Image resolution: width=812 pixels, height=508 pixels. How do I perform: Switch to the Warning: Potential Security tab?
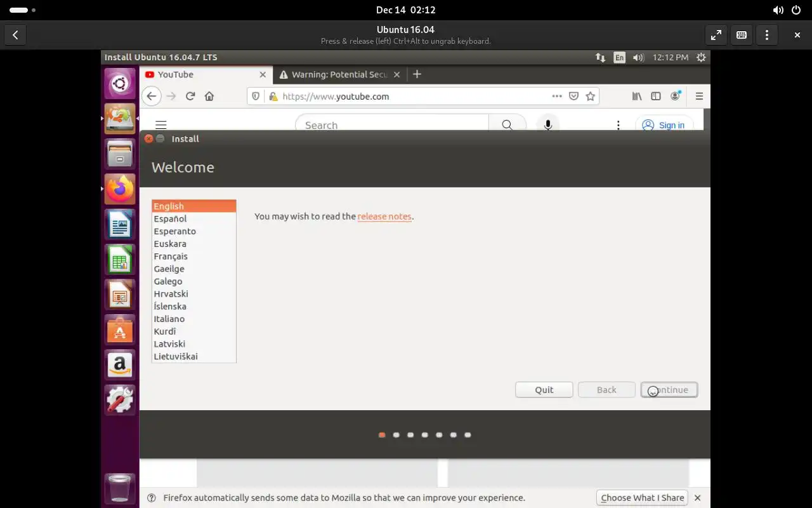pos(339,74)
